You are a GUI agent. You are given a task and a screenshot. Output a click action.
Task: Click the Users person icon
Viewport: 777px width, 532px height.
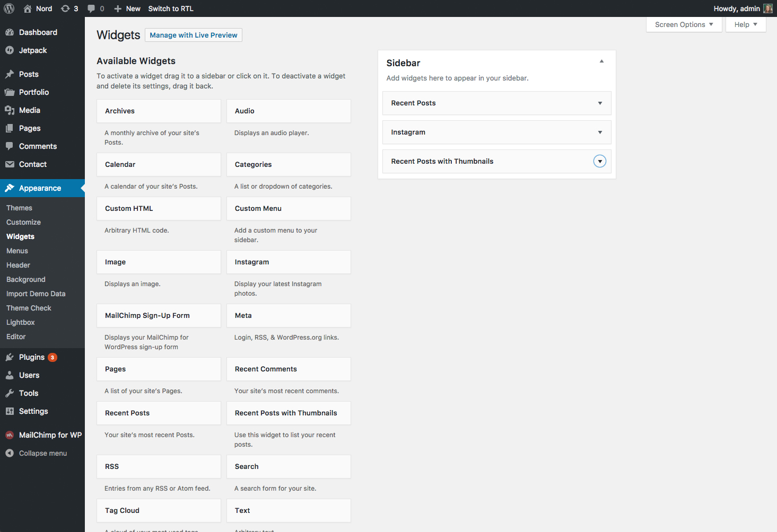tap(10, 375)
